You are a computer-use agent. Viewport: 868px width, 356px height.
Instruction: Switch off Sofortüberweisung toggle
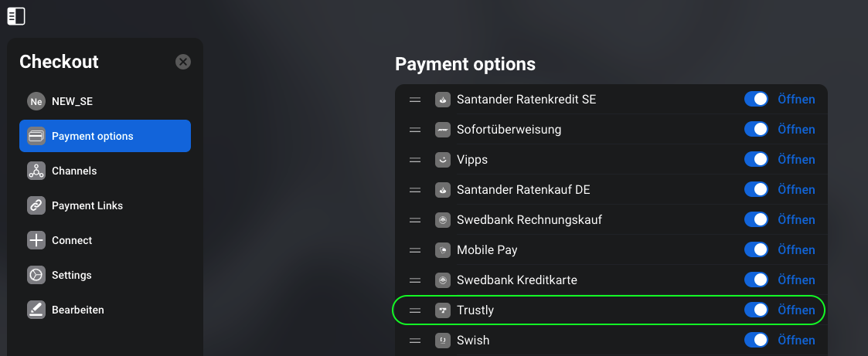click(x=756, y=130)
